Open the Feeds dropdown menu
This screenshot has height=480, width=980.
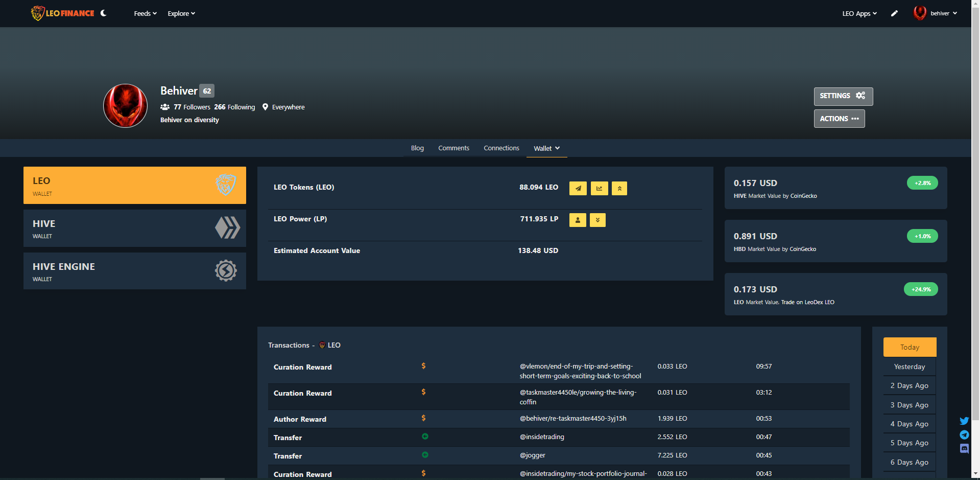[x=145, y=14]
